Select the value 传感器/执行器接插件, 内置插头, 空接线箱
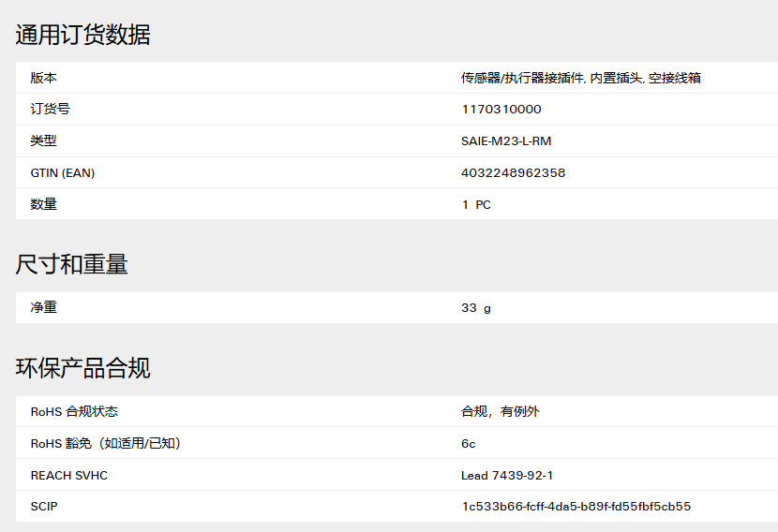 point(581,78)
